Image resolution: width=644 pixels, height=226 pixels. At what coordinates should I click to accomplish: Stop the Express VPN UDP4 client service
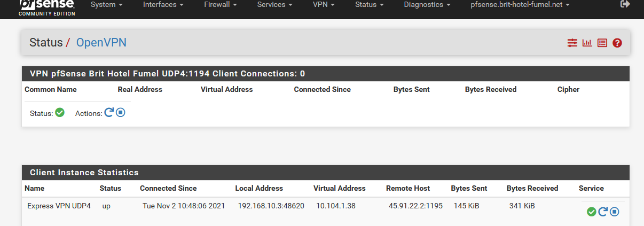[x=615, y=212]
